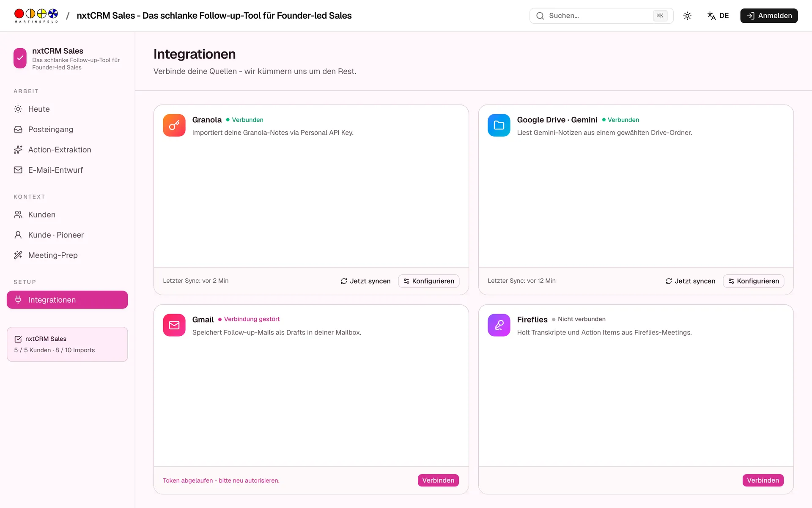Click the Action-Extraktion sparkles icon

pos(18,150)
